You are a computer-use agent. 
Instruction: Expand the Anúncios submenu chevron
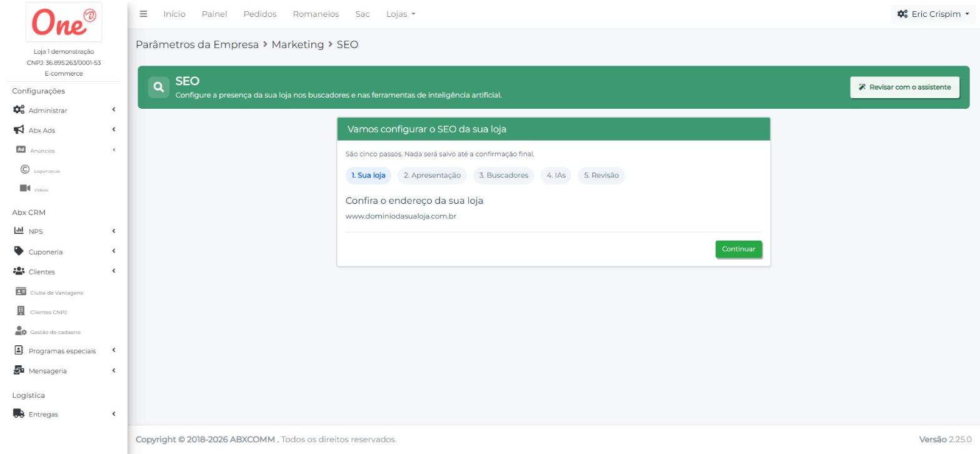tap(114, 149)
